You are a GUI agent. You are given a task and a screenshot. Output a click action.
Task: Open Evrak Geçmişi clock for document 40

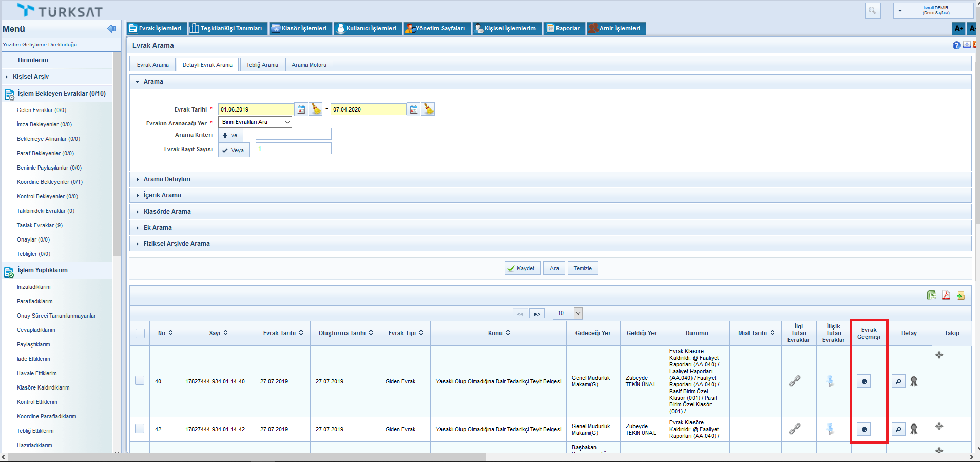(x=864, y=381)
